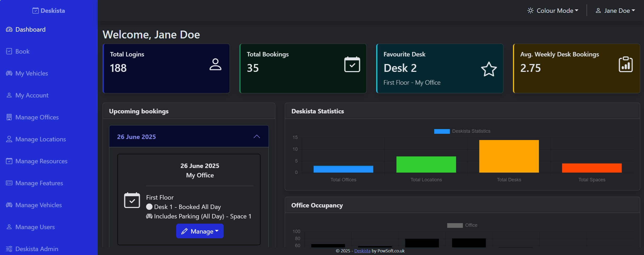Click the Total Logins value 188
Viewport: 644px width, 255px height.
pyautogui.click(x=118, y=68)
